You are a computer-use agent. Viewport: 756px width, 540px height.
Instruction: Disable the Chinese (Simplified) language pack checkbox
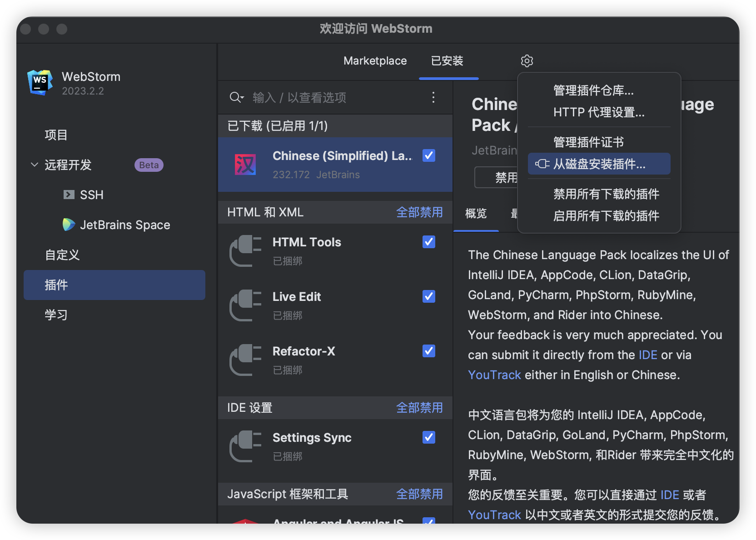429,155
